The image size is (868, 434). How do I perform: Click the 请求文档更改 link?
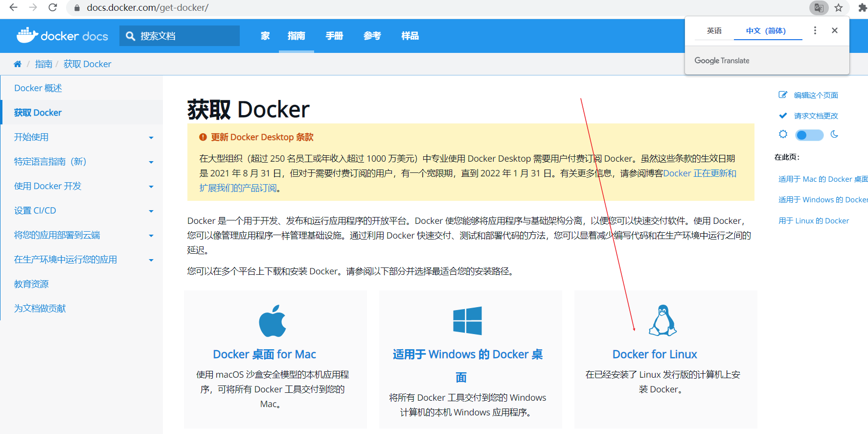[816, 116]
